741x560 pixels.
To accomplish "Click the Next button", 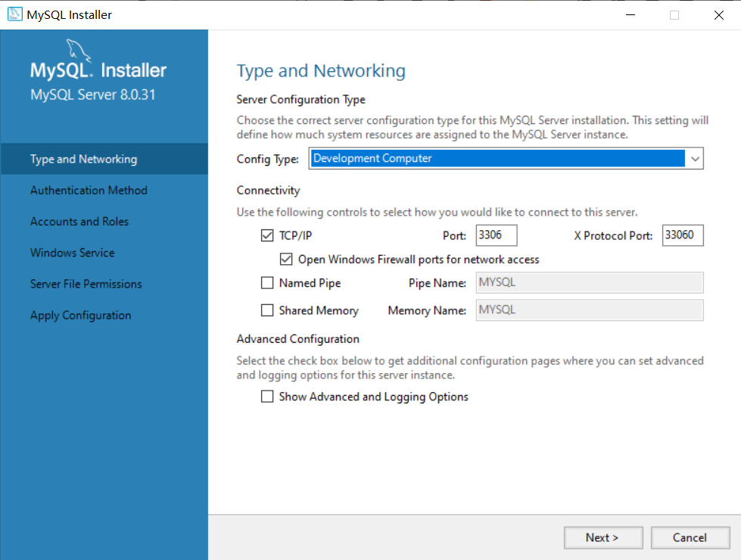I will [x=603, y=537].
